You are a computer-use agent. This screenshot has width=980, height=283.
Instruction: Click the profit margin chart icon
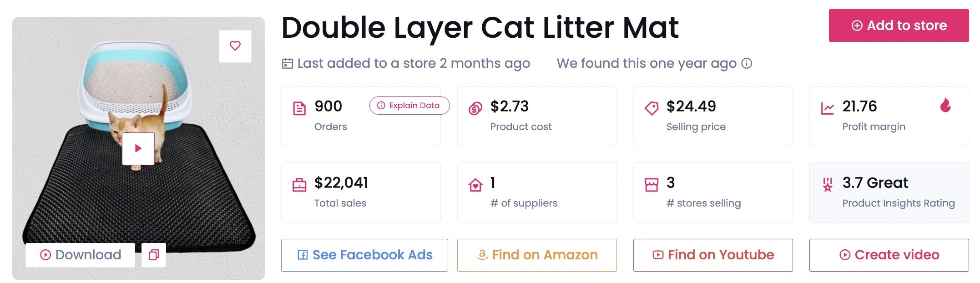coord(828,108)
